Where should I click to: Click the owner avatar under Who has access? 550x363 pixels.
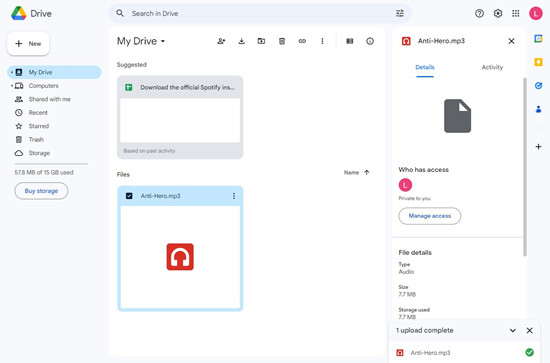[405, 185]
